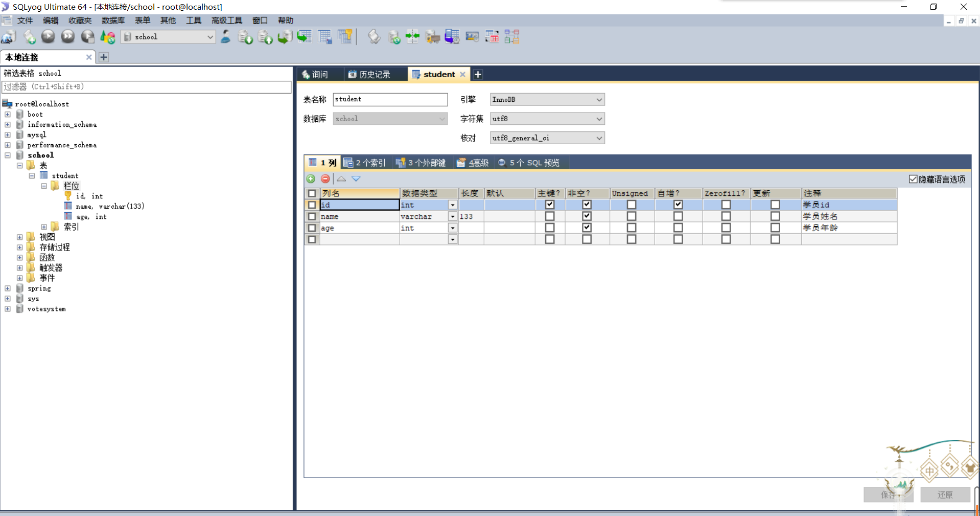
Task: Click the Notification Services icon
Action: point(472,37)
